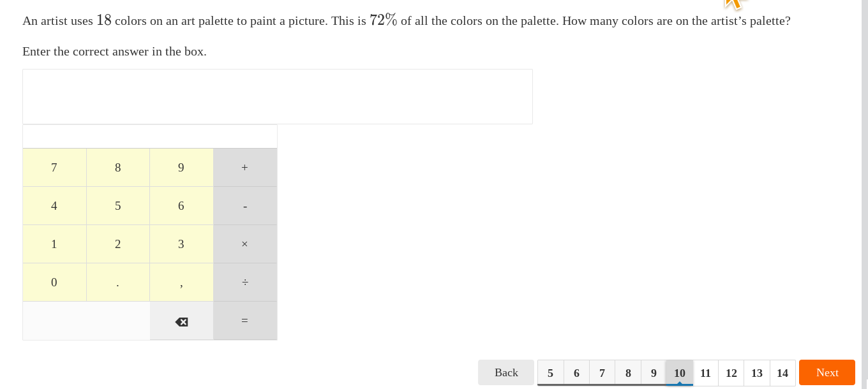Tap the decimal point key
The height and width of the screenshot is (389, 868).
click(118, 283)
